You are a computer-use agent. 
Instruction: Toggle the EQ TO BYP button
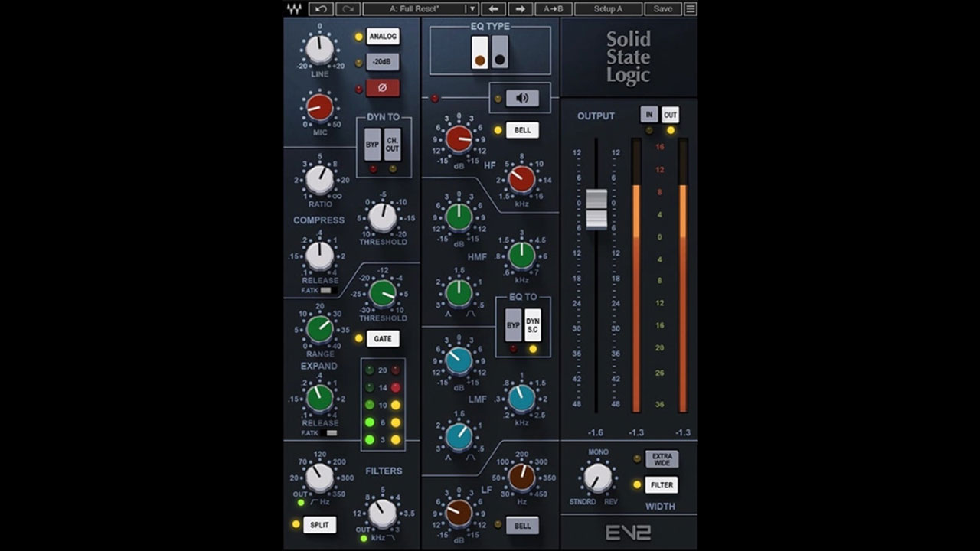(x=514, y=325)
